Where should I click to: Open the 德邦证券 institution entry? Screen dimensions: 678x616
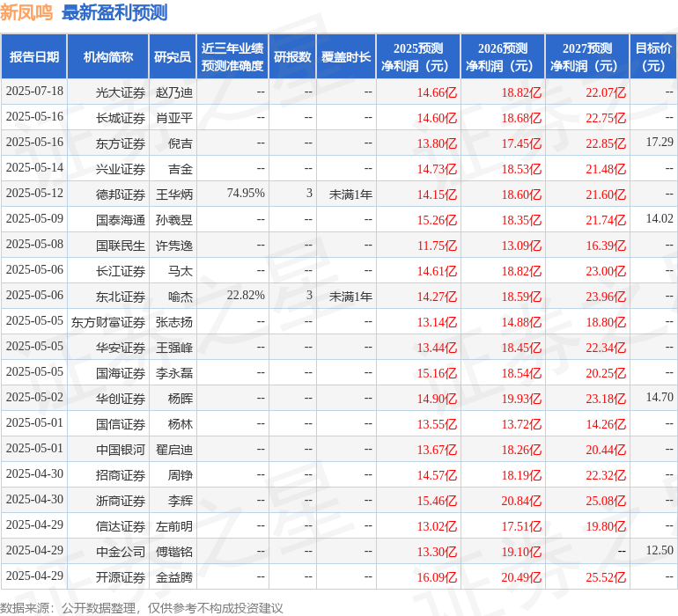click(121, 194)
